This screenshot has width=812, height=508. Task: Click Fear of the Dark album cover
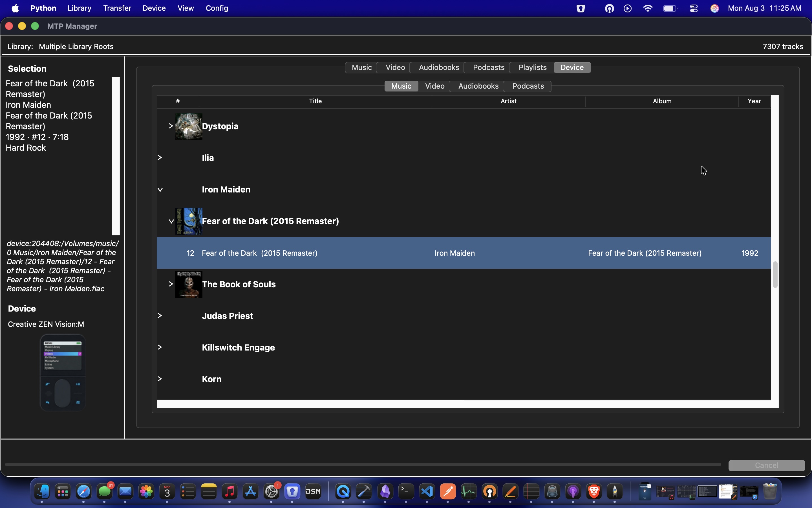189,221
